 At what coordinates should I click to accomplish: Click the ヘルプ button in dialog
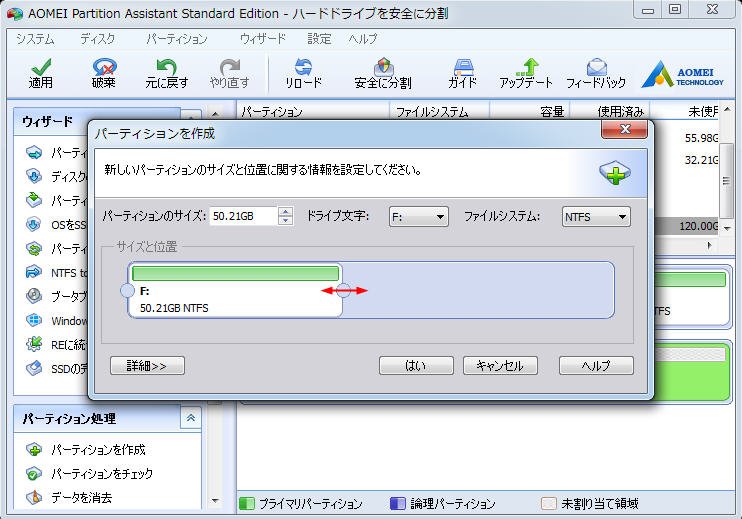[x=596, y=366]
